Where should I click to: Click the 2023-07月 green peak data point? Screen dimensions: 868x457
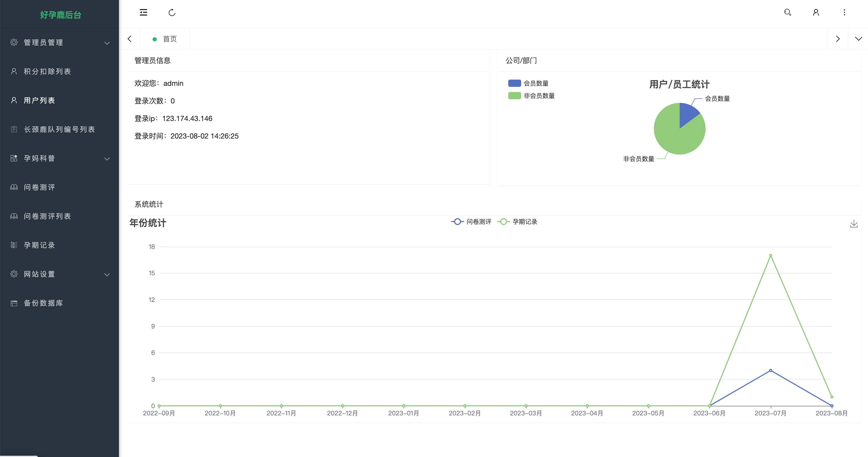tap(770, 256)
